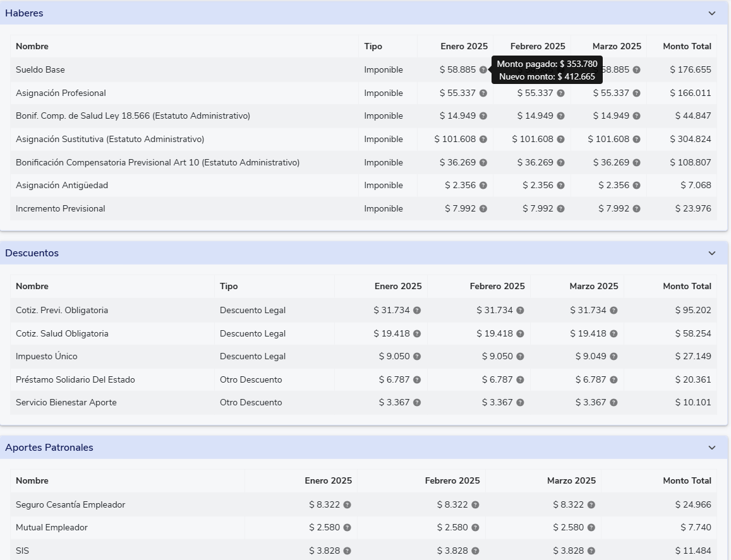This screenshot has height=560, width=731.
Task: Click help icon for Seguro Cesantía Empleador Marzo
Action: (591, 504)
